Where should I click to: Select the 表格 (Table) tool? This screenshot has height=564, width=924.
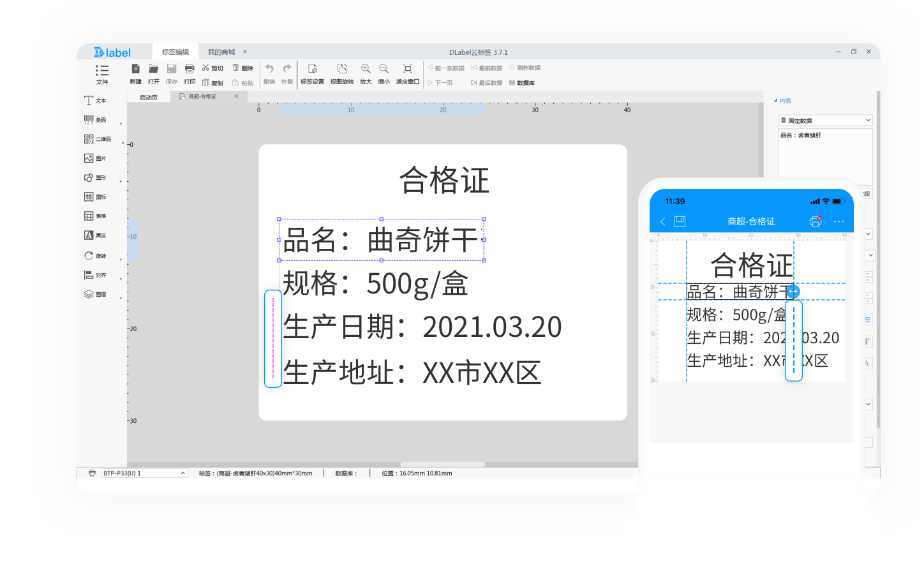tap(95, 216)
